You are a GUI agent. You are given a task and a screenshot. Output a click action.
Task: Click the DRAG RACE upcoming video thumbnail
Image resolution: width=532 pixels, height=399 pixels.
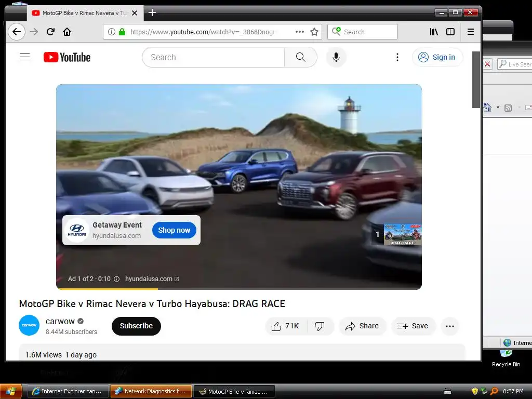(403, 234)
